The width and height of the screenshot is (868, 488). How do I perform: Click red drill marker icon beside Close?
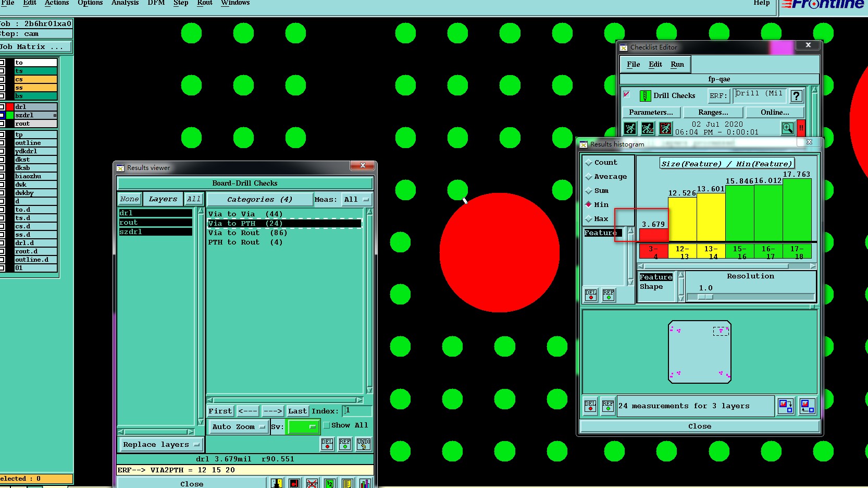294,483
